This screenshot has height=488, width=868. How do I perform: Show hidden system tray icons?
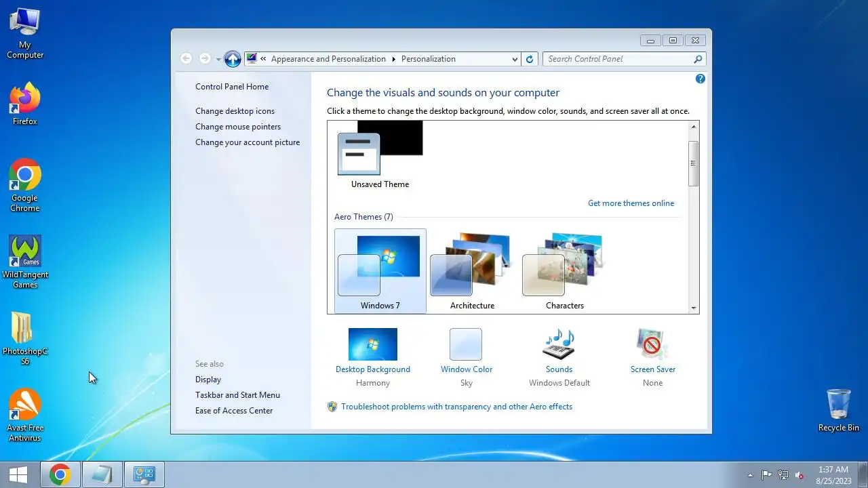(750, 475)
